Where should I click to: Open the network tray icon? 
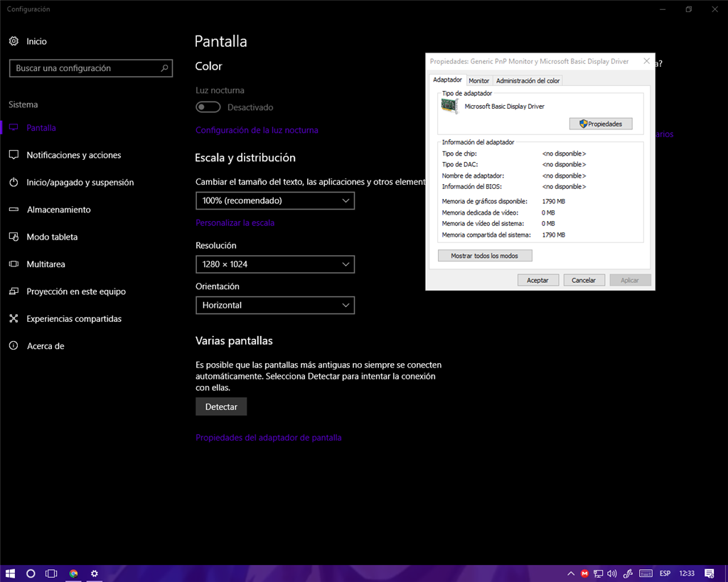[x=599, y=573]
